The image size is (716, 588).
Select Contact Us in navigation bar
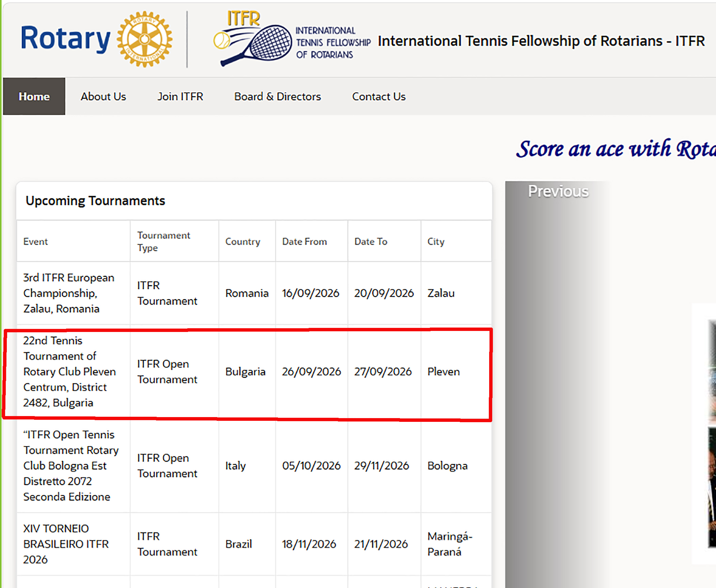pyautogui.click(x=379, y=96)
